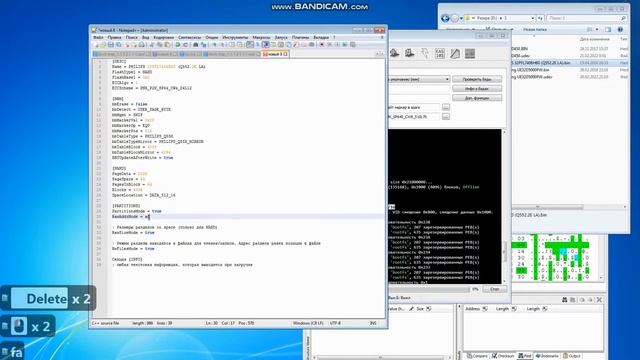This screenshot has width=640, height=360.
Task: Switch to the Bookmarks tab in hex editor
Action: tap(547, 356)
